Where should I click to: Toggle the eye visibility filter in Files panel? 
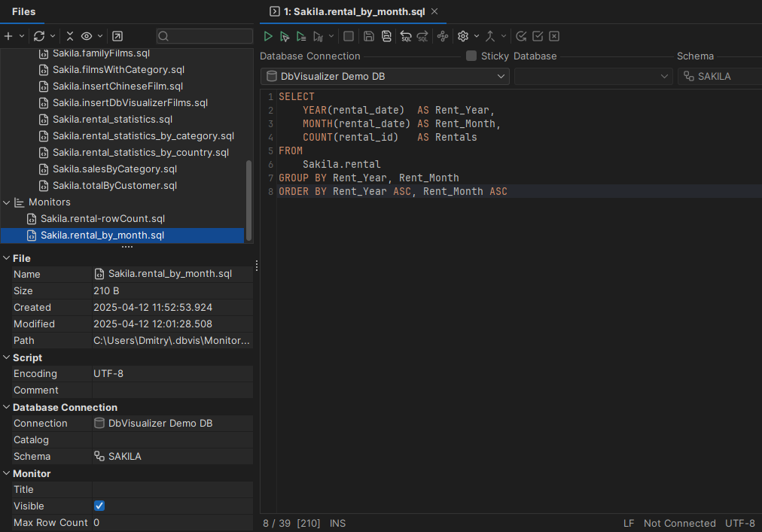coord(87,35)
